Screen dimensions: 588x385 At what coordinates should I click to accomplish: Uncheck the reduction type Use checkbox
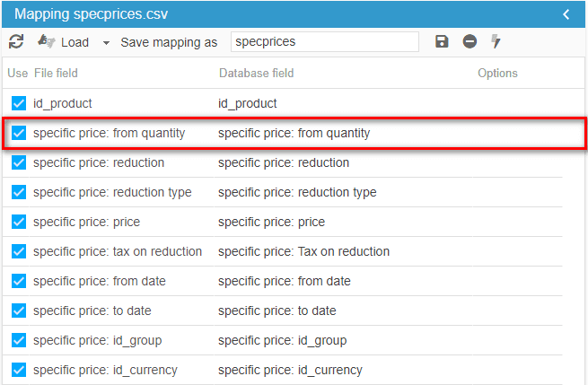coord(19,193)
